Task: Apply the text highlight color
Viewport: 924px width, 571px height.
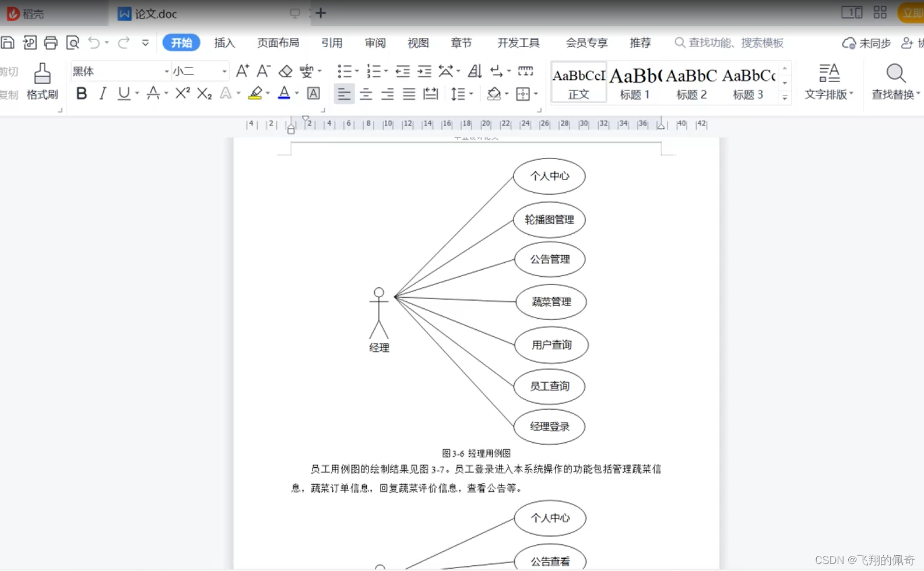Action: (x=255, y=93)
